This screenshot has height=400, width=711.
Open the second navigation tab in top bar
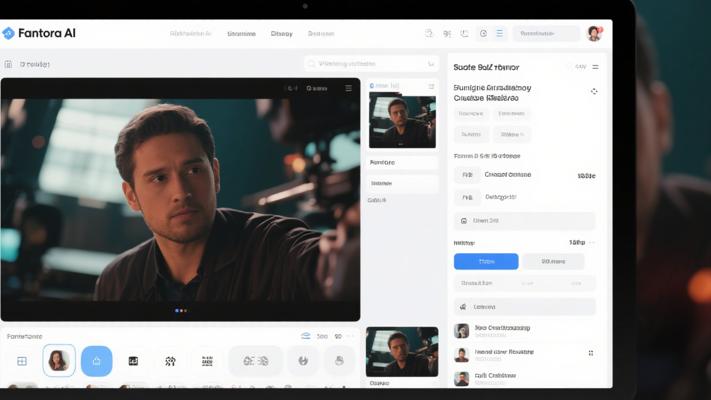[x=241, y=33]
